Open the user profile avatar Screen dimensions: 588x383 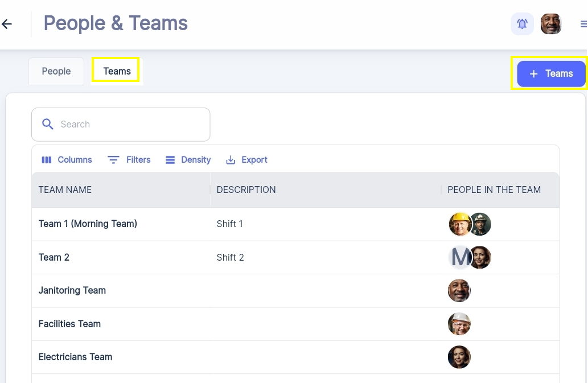[x=550, y=24]
